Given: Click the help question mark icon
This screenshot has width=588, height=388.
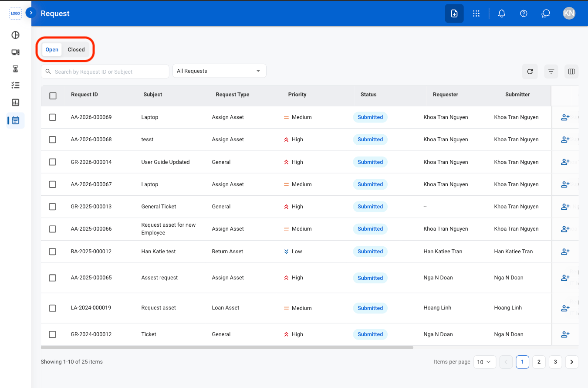Looking at the screenshot, I should point(524,14).
